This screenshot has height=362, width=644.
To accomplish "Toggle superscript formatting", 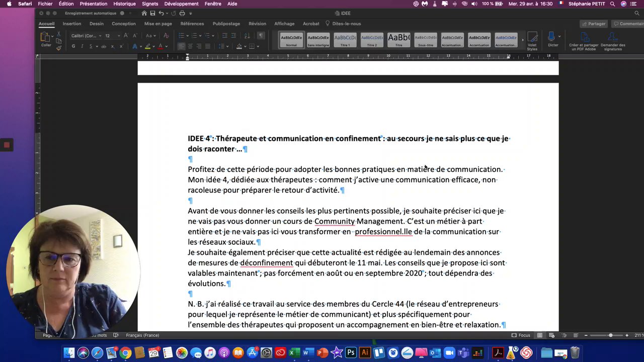I will pyautogui.click(x=121, y=46).
